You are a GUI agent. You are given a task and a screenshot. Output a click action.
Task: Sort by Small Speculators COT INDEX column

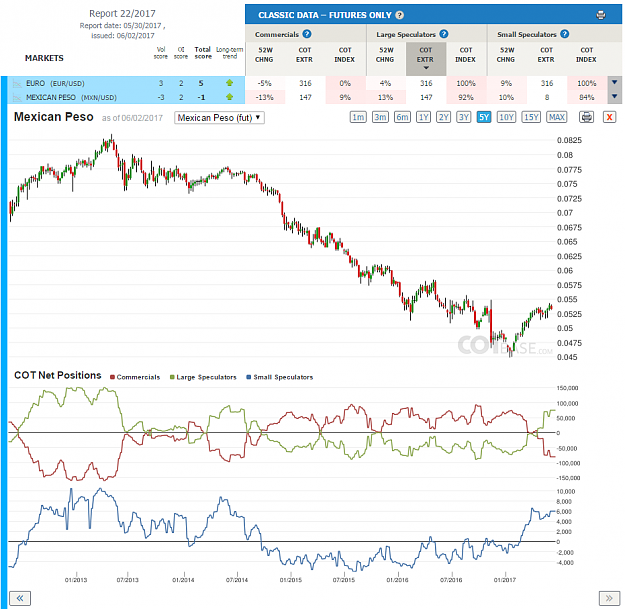[586, 55]
